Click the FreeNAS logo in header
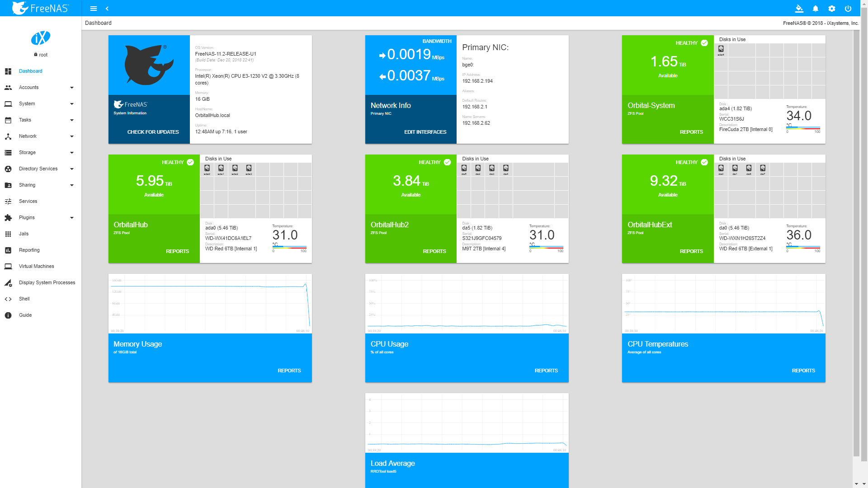Image resolution: width=868 pixels, height=488 pixels. (x=40, y=8)
